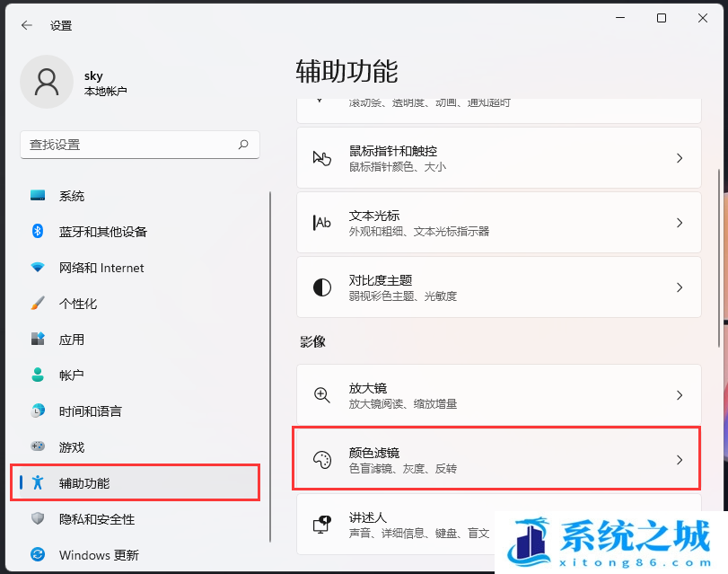Expand the 对比度主题 row chevron
This screenshot has width=728, height=574.
(x=680, y=287)
